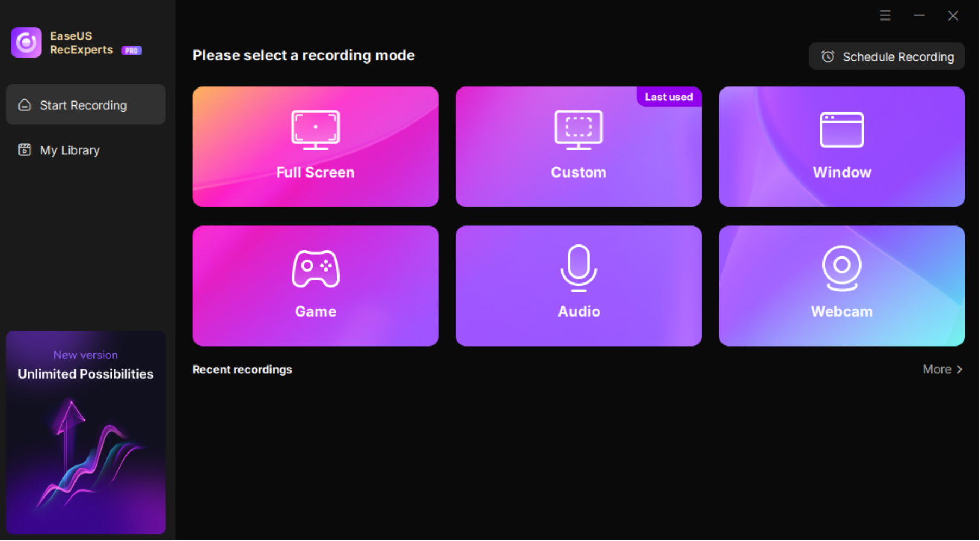
Task: Select the Game recording gamepad icon
Action: pos(315,268)
